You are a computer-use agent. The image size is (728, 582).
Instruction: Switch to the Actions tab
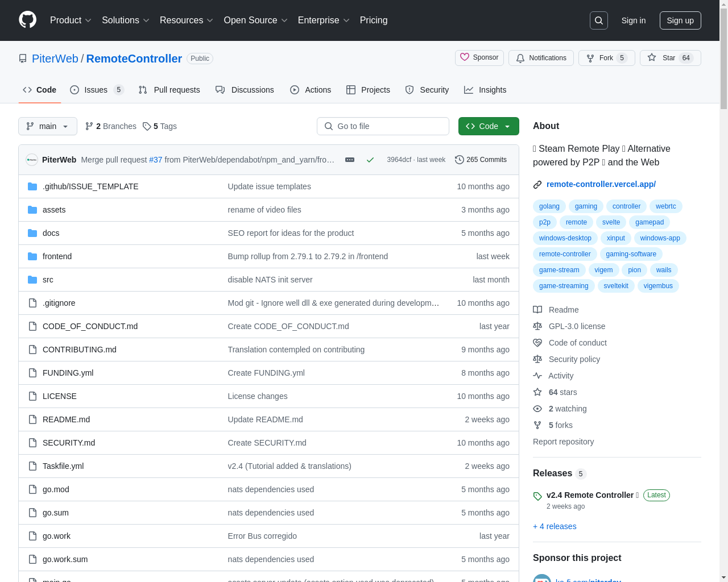click(x=311, y=90)
